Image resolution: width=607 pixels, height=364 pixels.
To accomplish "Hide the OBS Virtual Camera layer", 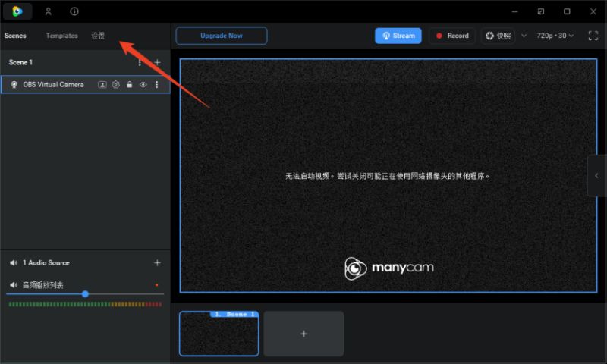I will tap(143, 84).
